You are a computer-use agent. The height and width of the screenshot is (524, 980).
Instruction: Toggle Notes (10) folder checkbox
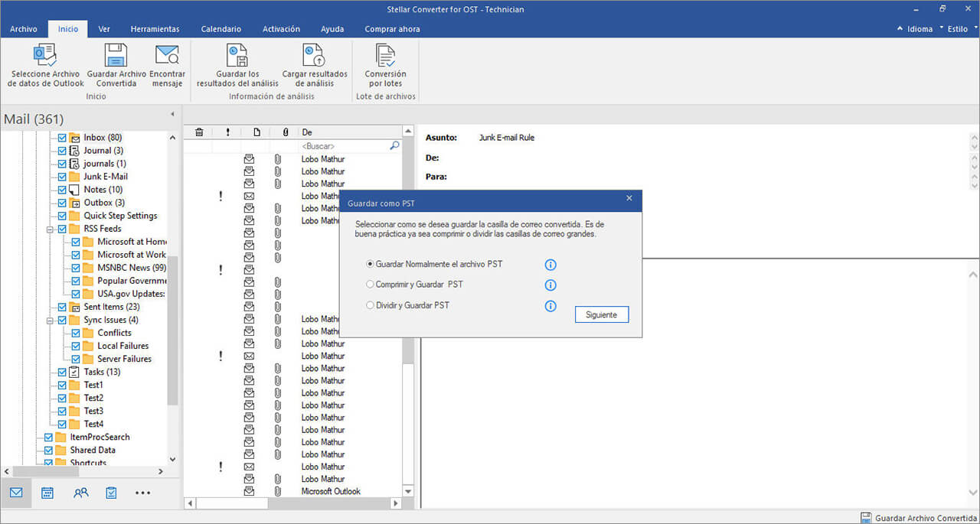pyautogui.click(x=63, y=190)
